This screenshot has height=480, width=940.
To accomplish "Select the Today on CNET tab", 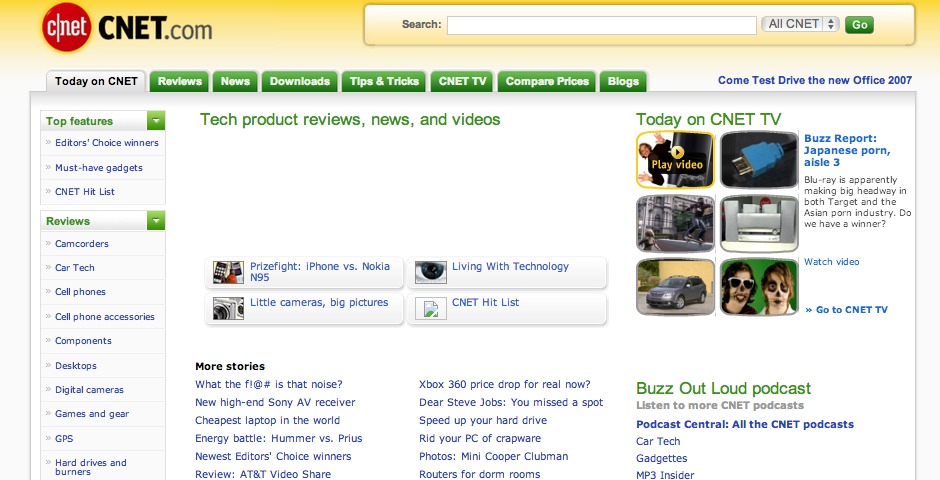I will pos(96,81).
